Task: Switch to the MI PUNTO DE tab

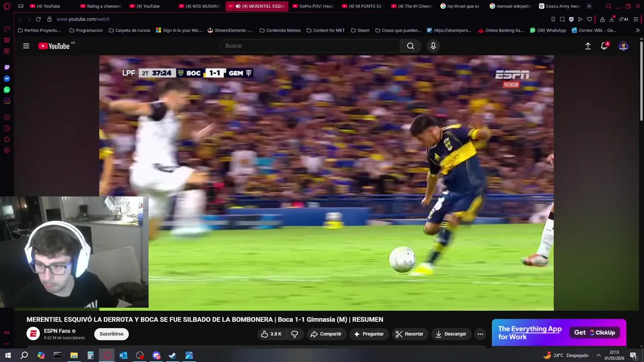Action: [361, 6]
